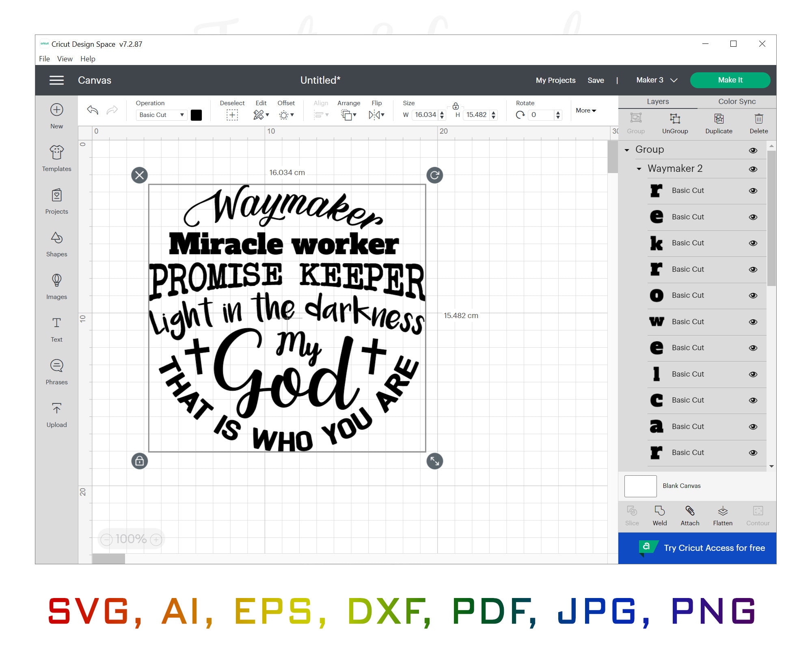This screenshot has height=650, width=812.
Task: Collapse the Waymaker 2 group
Action: pyautogui.click(x=639, y=169)
